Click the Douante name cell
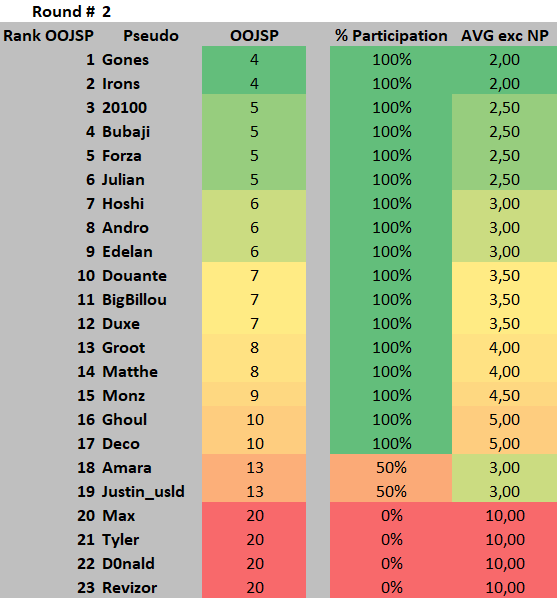This screenshot has height=598, width=559. point(150,276)
